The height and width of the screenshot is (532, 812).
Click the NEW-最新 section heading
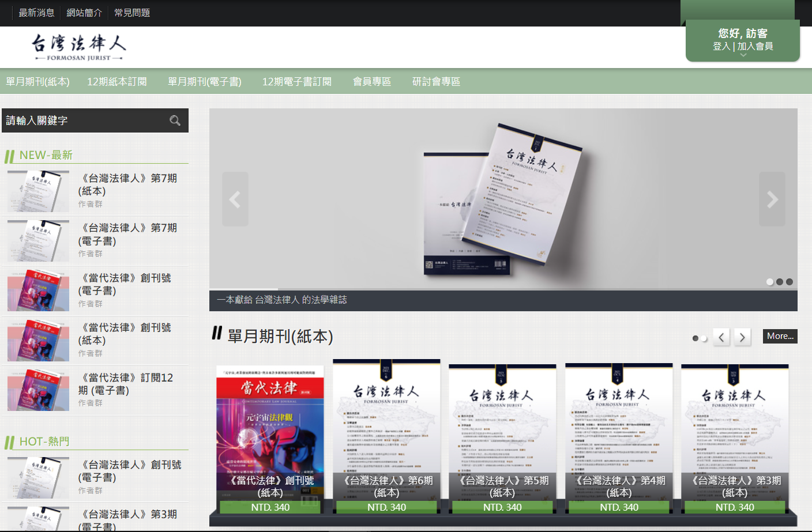tap(46, 155)
